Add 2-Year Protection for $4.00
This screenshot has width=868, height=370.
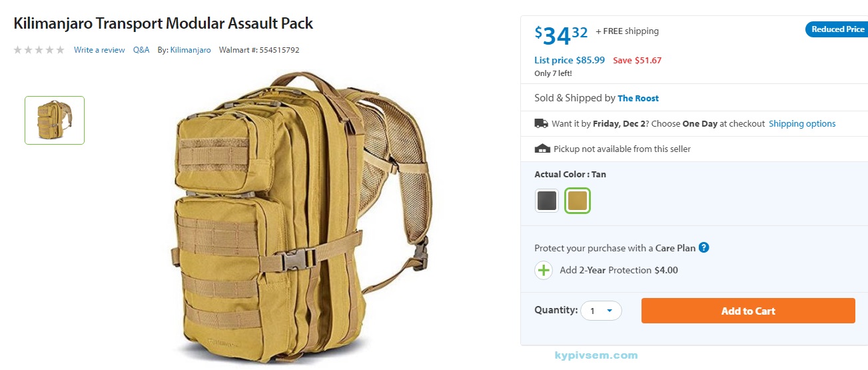point(619,270)
